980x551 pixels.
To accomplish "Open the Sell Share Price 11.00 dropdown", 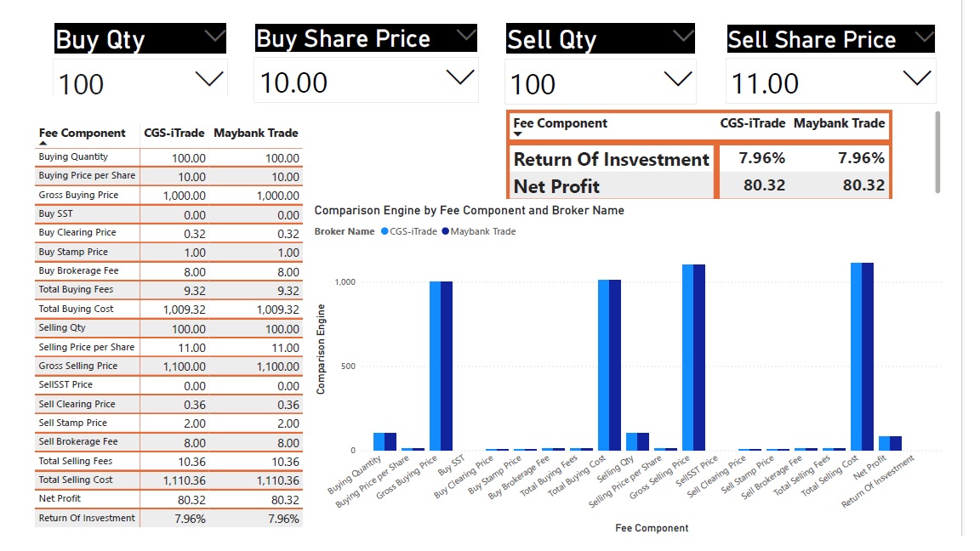I will coord(916,79).
